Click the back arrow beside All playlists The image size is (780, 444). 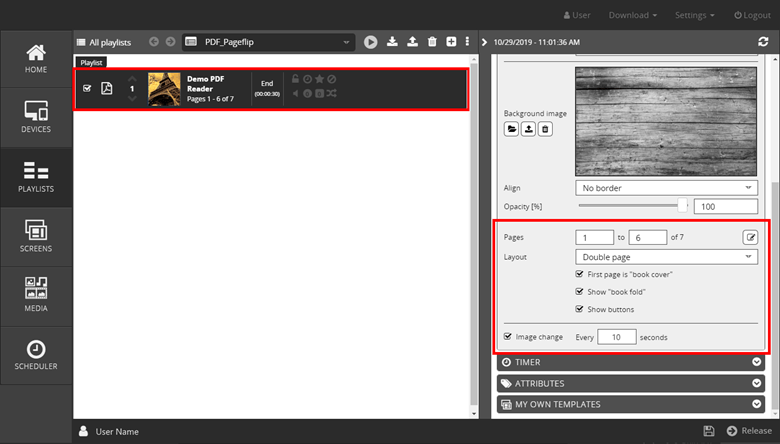154,42
